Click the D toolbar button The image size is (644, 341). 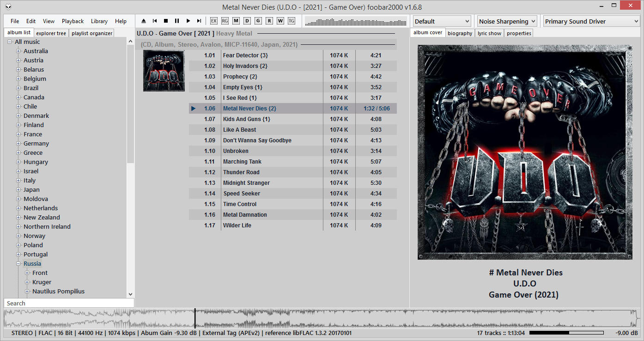tap(247, 21)
